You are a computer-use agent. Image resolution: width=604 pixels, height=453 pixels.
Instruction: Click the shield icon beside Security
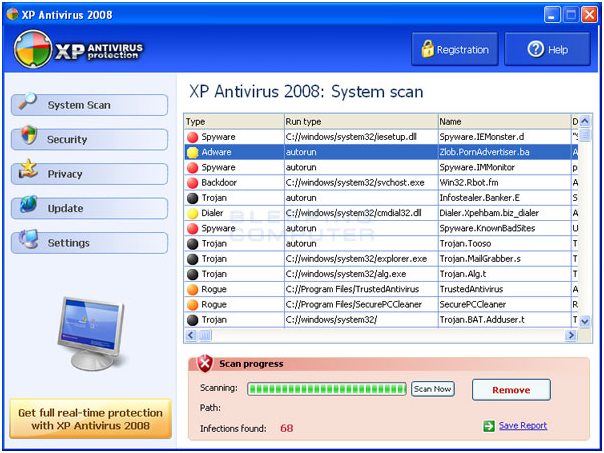point(29,135)
